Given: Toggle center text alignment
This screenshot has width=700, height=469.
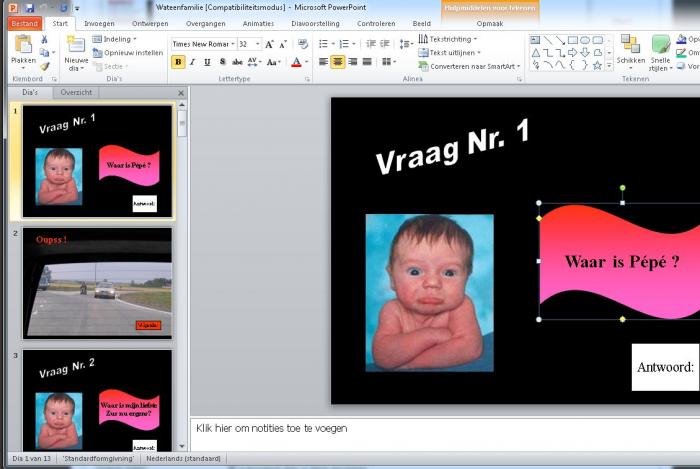Looking at the screenshot, I should point(338,62).
